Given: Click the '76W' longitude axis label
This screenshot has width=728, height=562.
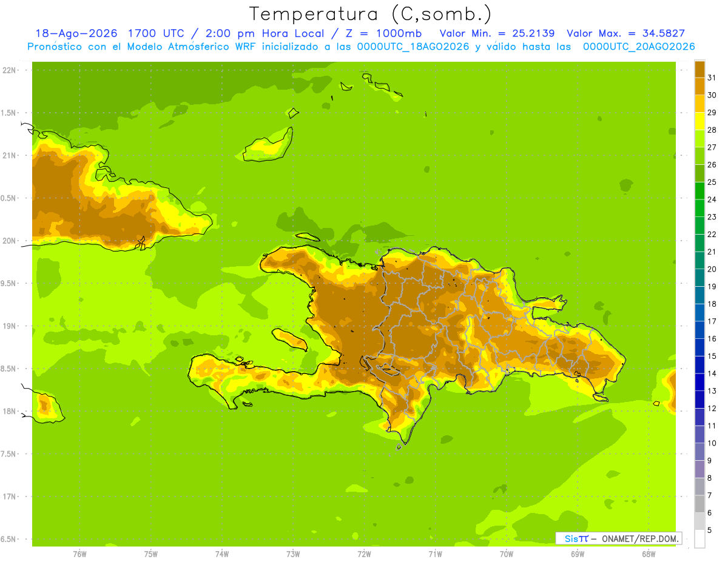Looking at the screenshot, I should coord(79,554).
